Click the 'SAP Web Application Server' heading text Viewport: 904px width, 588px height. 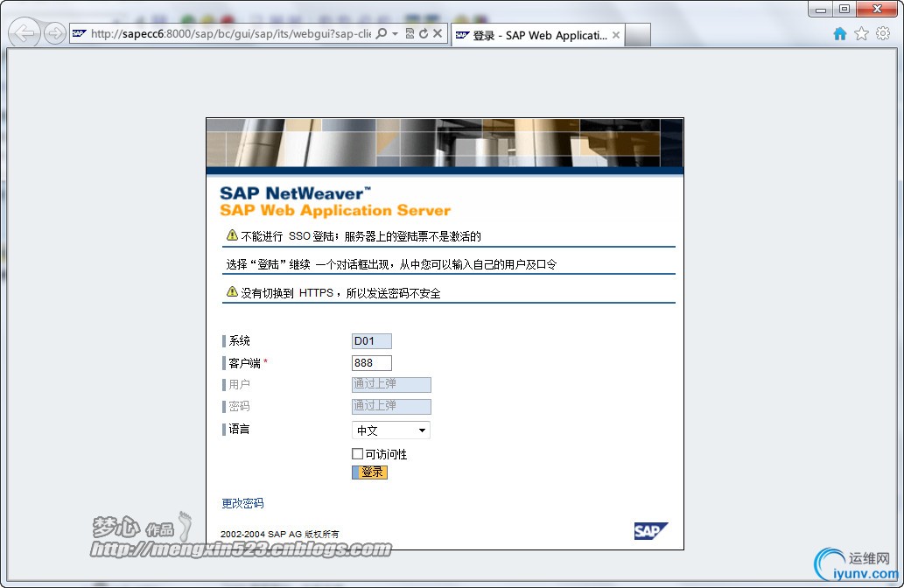(x=335, y=210)
